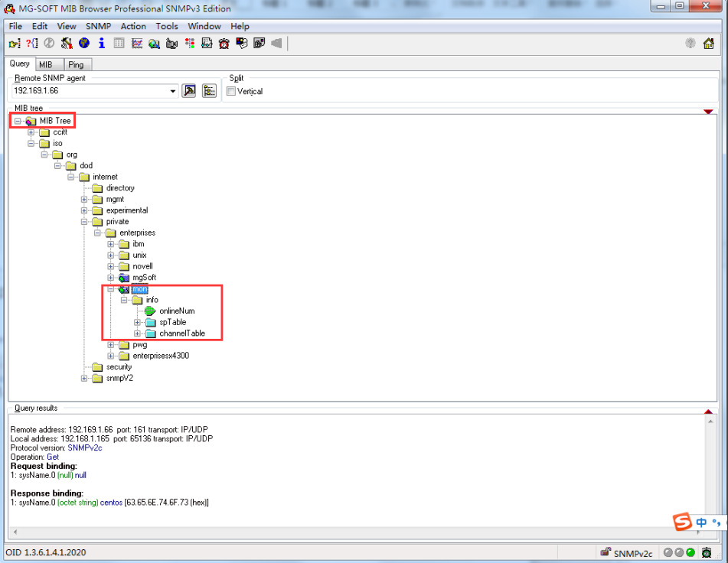Click the camera capture toolbar icon

(171, 44)
